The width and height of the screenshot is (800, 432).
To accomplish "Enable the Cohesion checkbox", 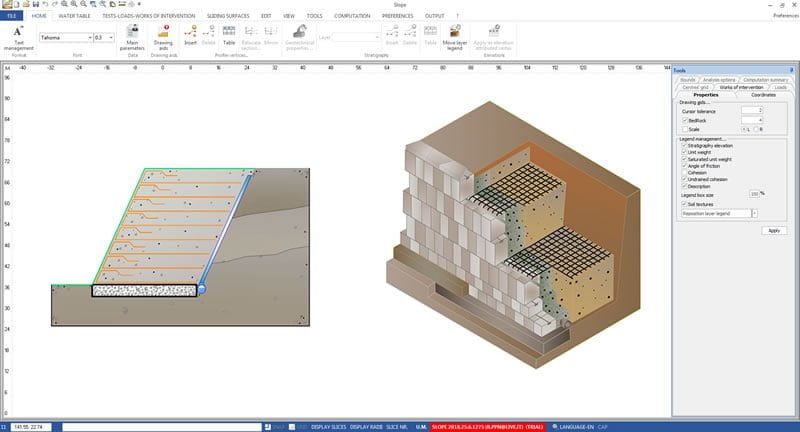I will (684, 171).
